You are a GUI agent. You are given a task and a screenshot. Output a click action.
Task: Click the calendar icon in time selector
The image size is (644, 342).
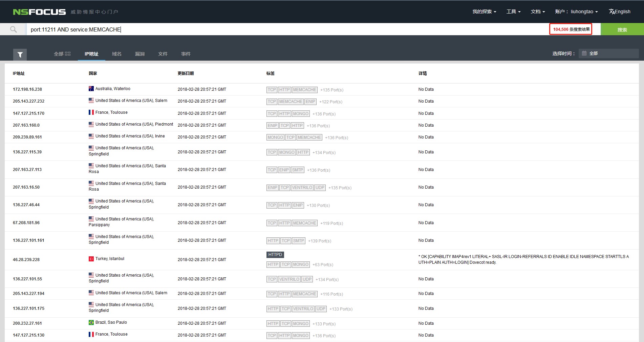(x=584, y=54)
